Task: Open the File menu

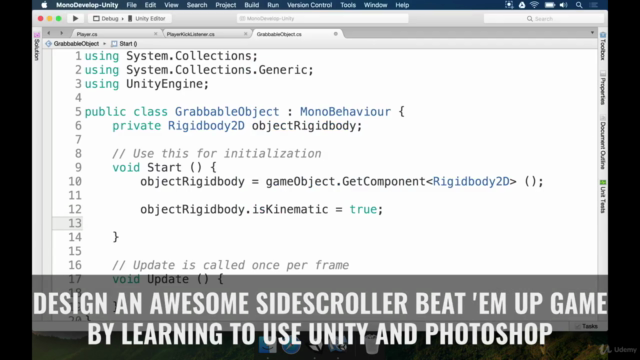Action: (x=131, y=5)
